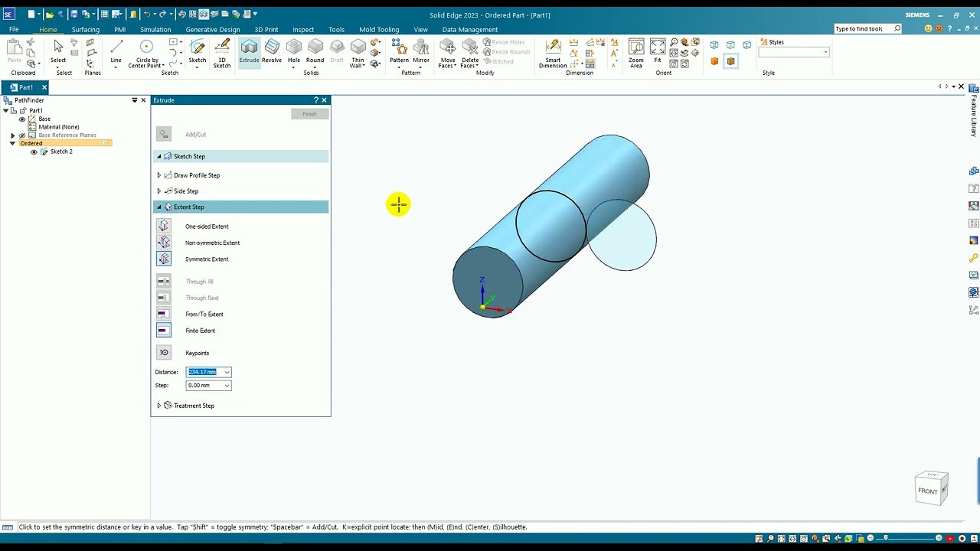
Task: Open the Step value dropdown
Action: 227,386
